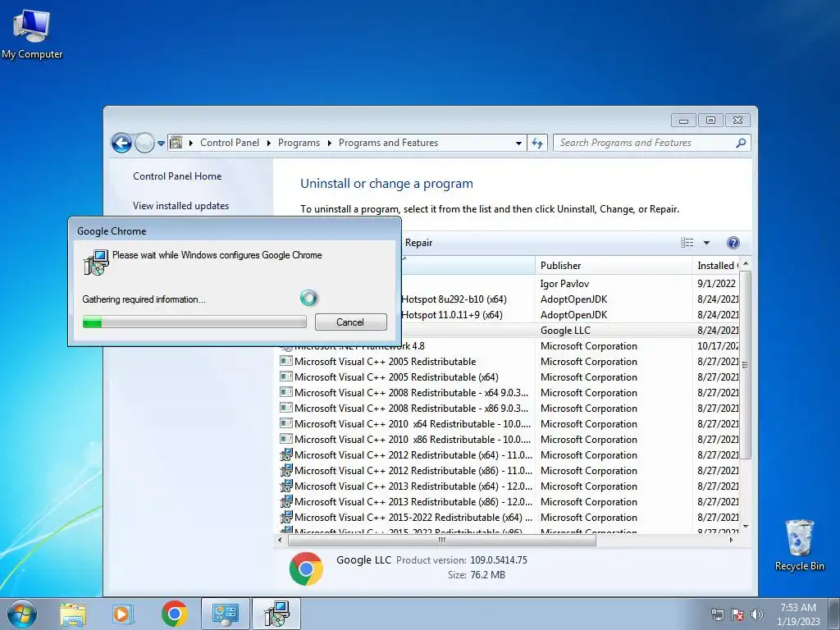Click the horizontal scroll right arrow
This screenshot has height=630, width=840.
pyautogui.click(x=731, y=540)
